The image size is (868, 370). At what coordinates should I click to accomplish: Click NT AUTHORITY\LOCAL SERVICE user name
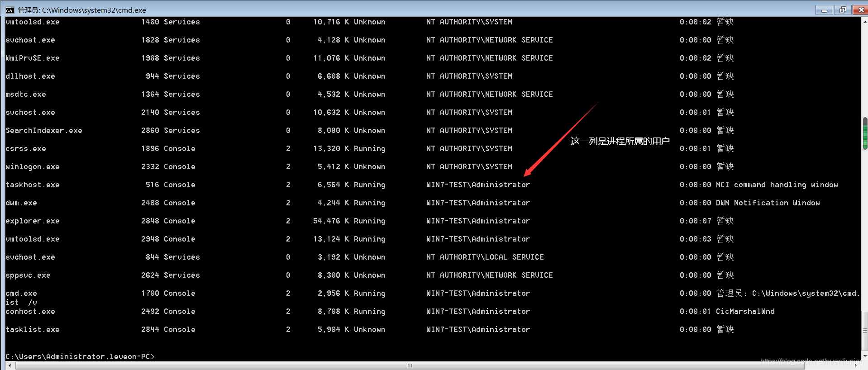pyautogui.click(x=485, y=257)
